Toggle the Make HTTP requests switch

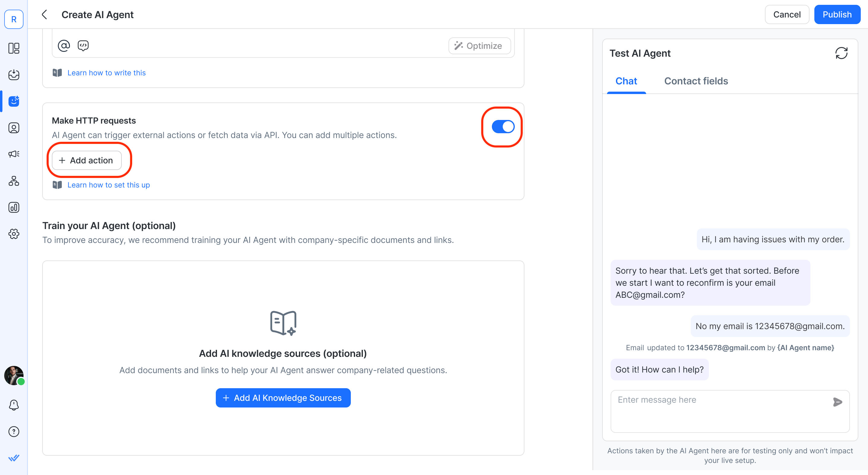tap(503, 127)
